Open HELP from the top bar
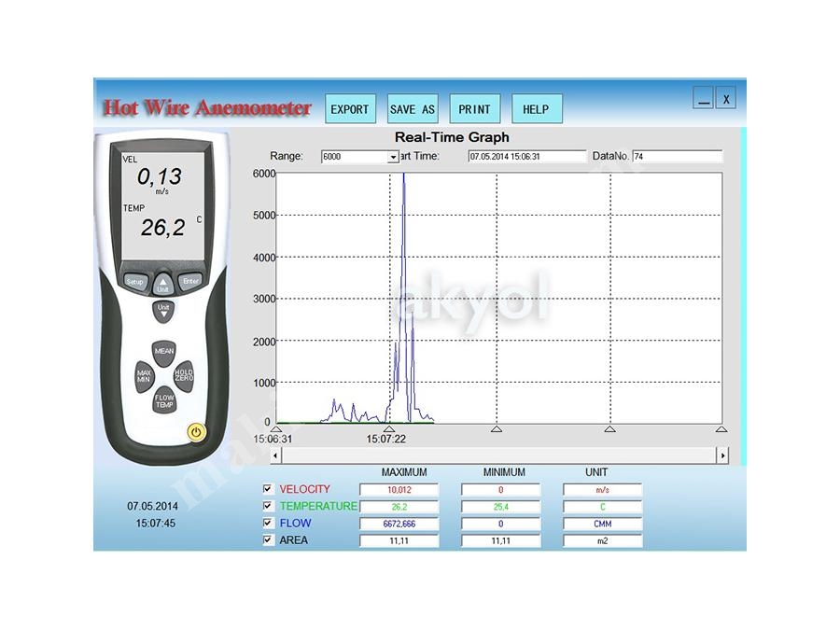The width and height of the screenshot is (840, 630). coord(537,109)
